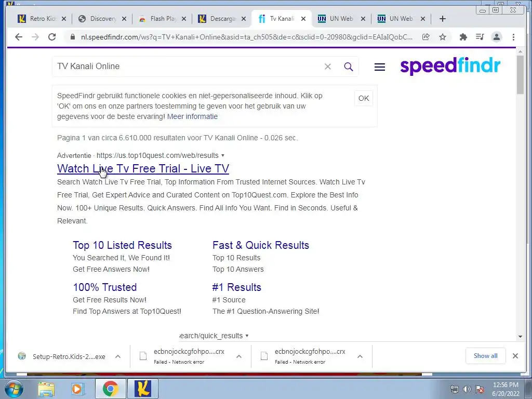
Task: Open the volume speaker tray icon
Action: point(467,389)
